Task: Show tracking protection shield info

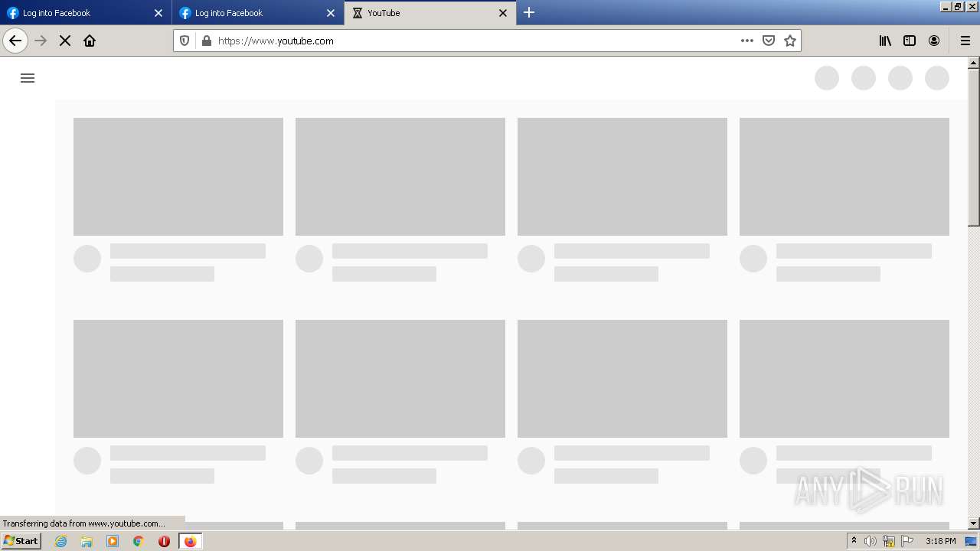Action: [185, 41]
